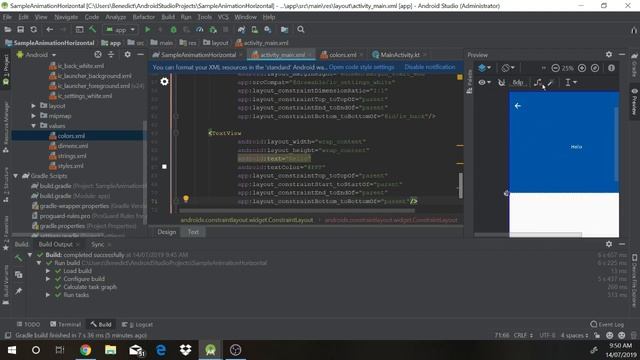Expand the Load build node

(48, 271)
